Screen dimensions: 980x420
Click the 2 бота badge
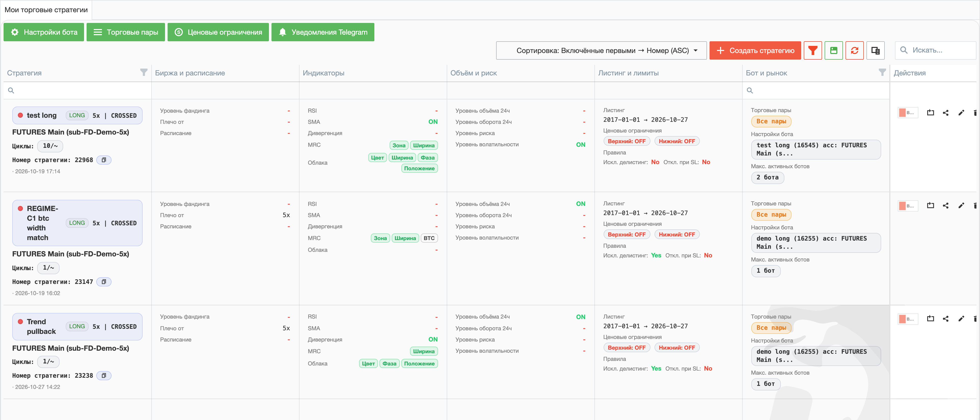[767, 177]
